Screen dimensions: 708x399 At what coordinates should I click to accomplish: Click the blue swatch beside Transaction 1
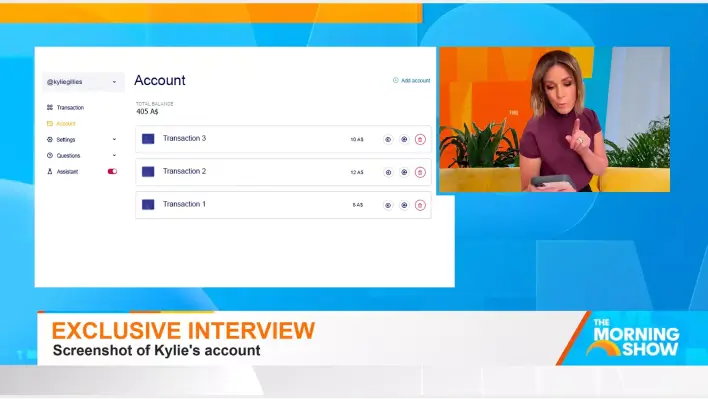tap(148, 204)
